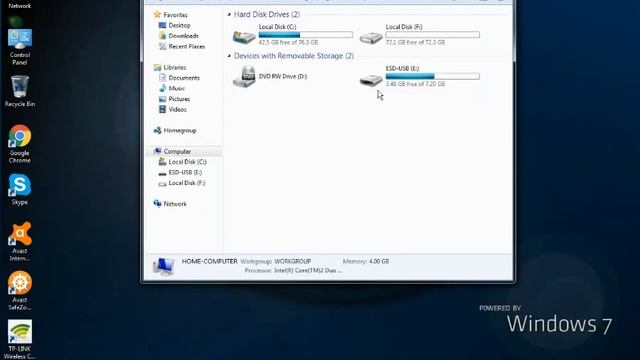Select ESD-USB (E:) in the navigation tree
This screenshot has height=360, width=640.
point(185,173)
